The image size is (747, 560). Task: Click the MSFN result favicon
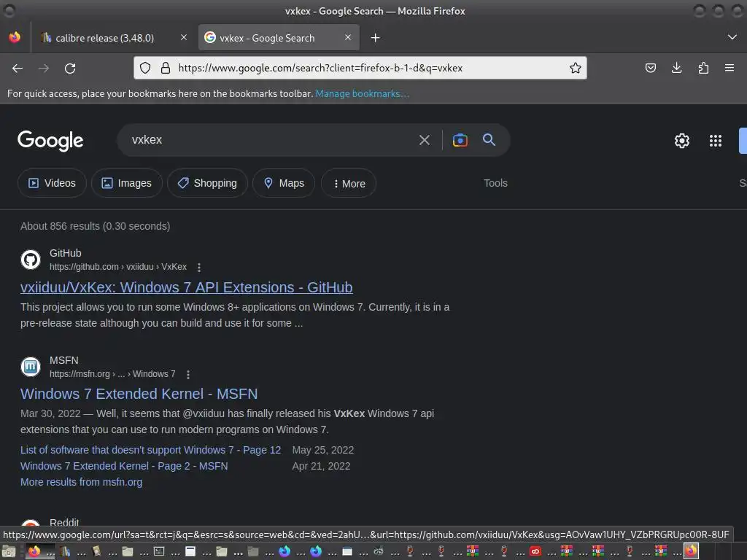[x=31, y=367]
